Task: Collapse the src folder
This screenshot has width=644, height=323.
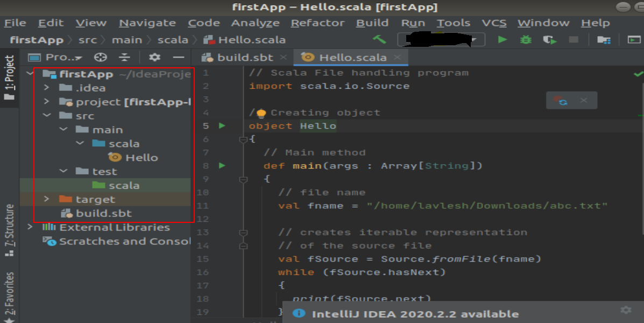Action: (47, 116)
